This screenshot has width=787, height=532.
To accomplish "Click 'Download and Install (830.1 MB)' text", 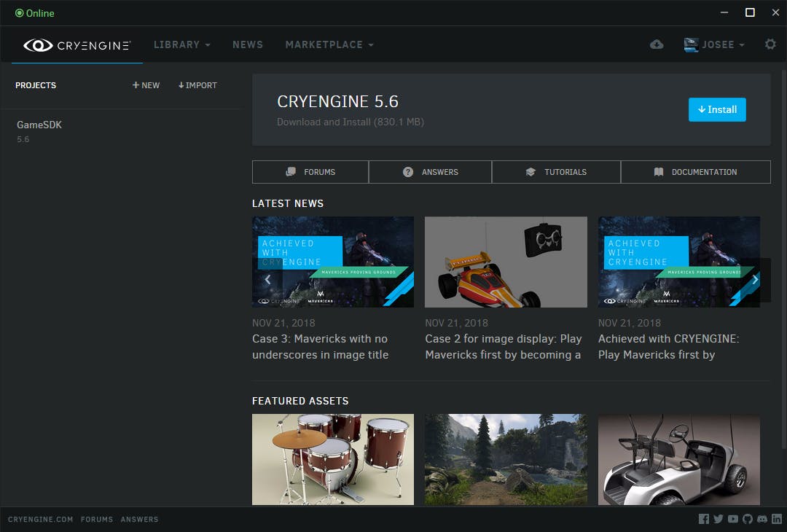I will click(351, 122).
